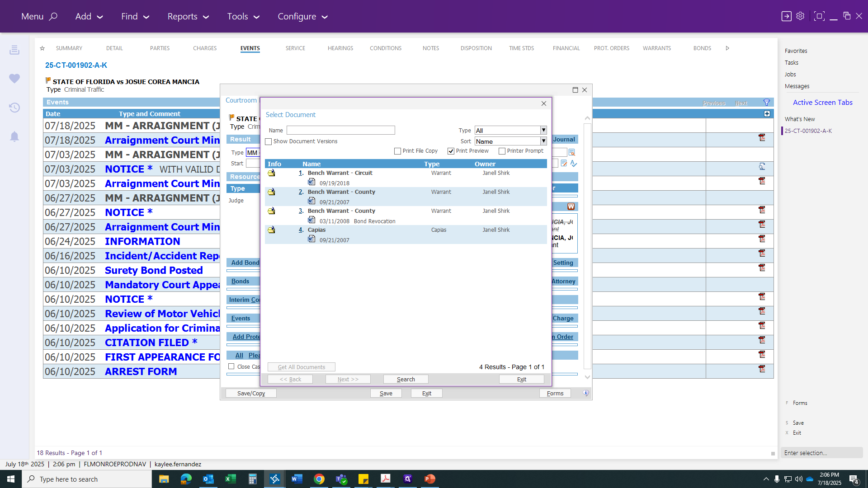Image resolution: width=868 pixels, height=488 pixels.
Task: Open info icon for Capias row
Action: 271,230
